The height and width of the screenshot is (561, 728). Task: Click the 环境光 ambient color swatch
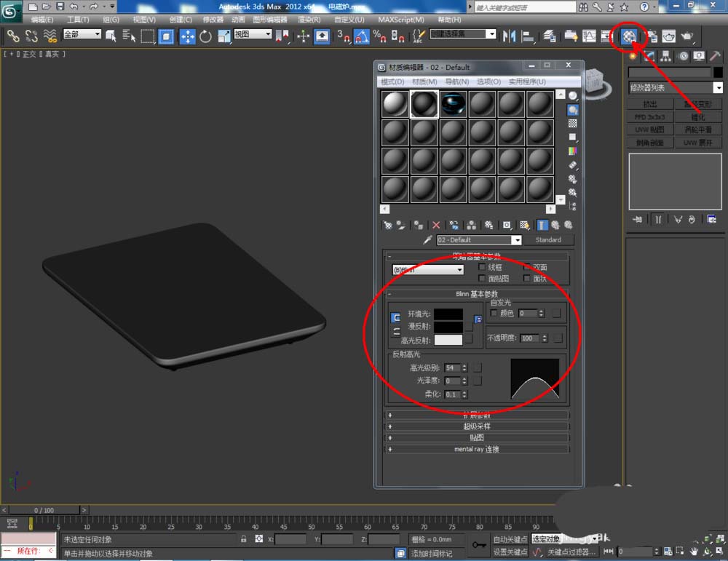point(448,314)
